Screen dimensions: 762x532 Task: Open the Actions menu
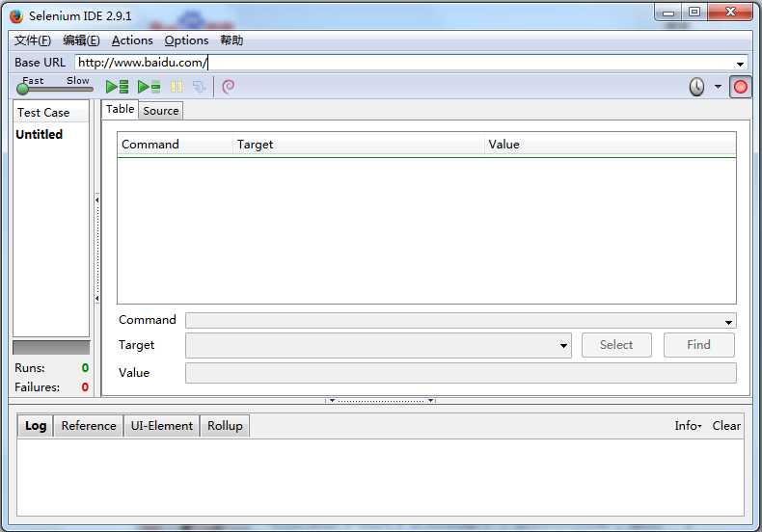click(132, 40)
